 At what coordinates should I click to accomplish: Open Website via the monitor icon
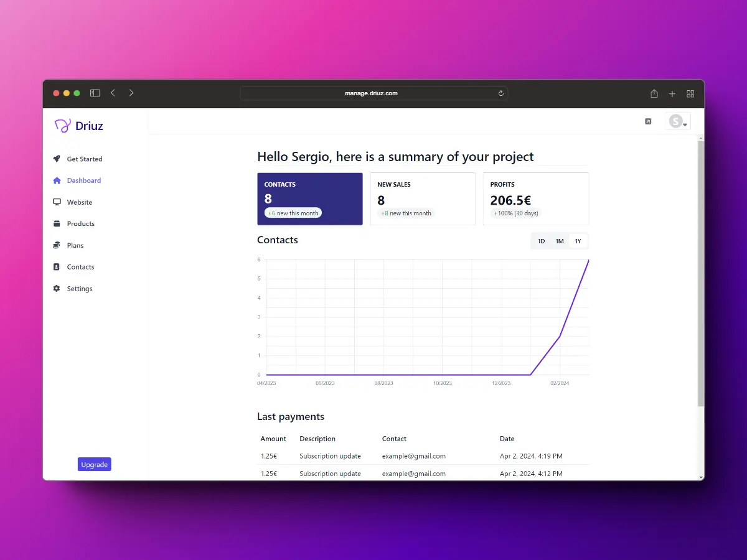click(57, 202)
